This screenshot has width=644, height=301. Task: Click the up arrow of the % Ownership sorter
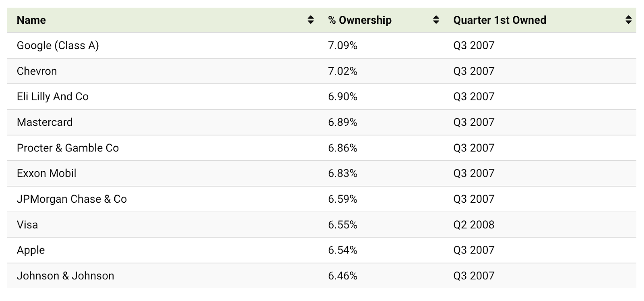pyautogui.click(x=436, y=17)
